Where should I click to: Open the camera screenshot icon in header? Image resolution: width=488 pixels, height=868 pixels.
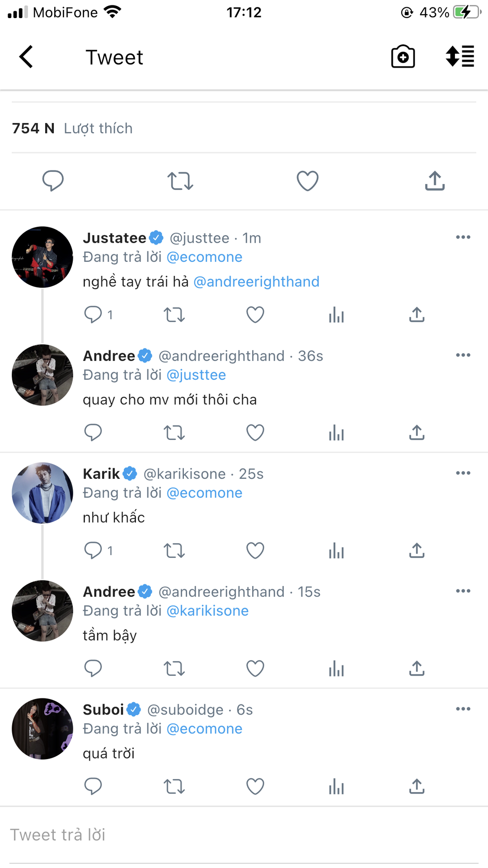[x=403, y=57]
